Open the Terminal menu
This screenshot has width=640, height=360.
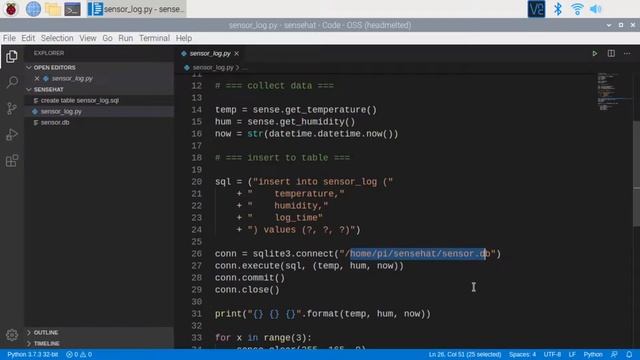pos(154,38)
